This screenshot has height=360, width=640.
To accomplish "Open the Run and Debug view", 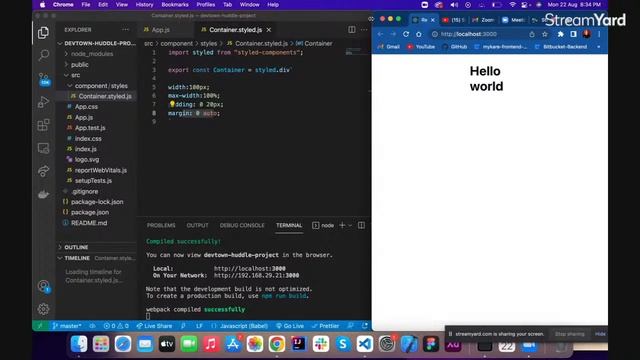I will (x=43, y=102).
